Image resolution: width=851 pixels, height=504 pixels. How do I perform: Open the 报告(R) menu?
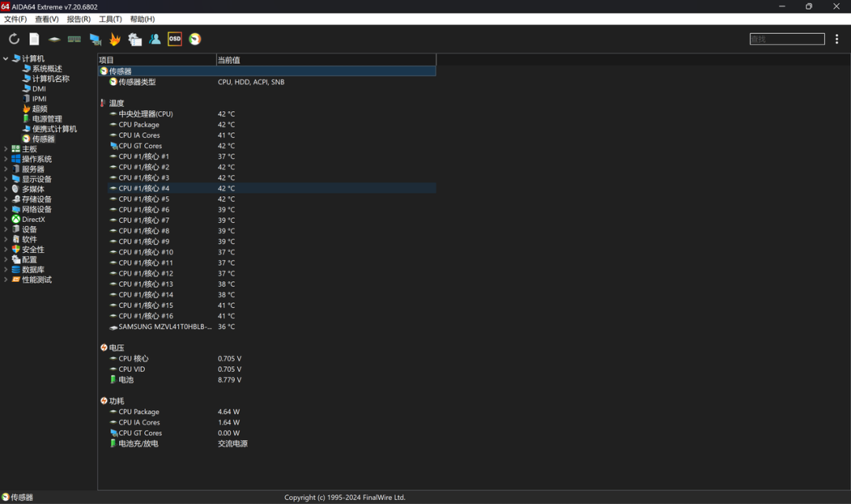79,19
